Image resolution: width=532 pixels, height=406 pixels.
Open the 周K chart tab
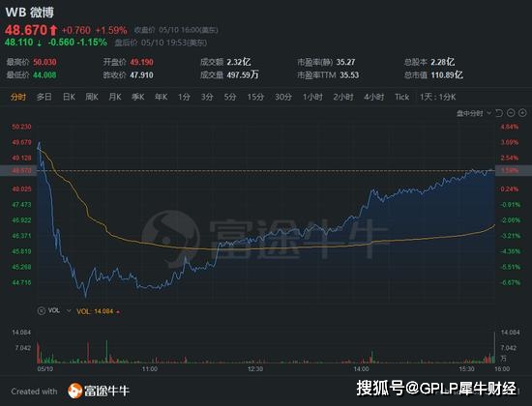(92, 97)
